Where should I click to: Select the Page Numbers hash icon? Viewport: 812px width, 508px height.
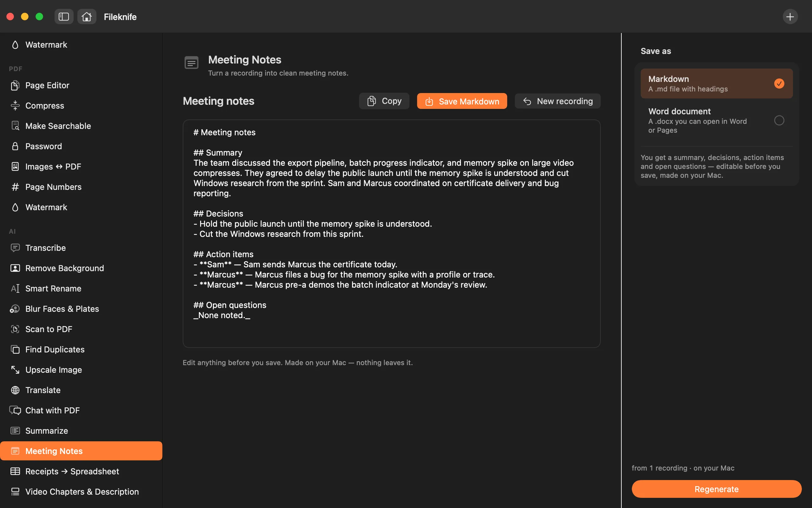pos(15,187)
